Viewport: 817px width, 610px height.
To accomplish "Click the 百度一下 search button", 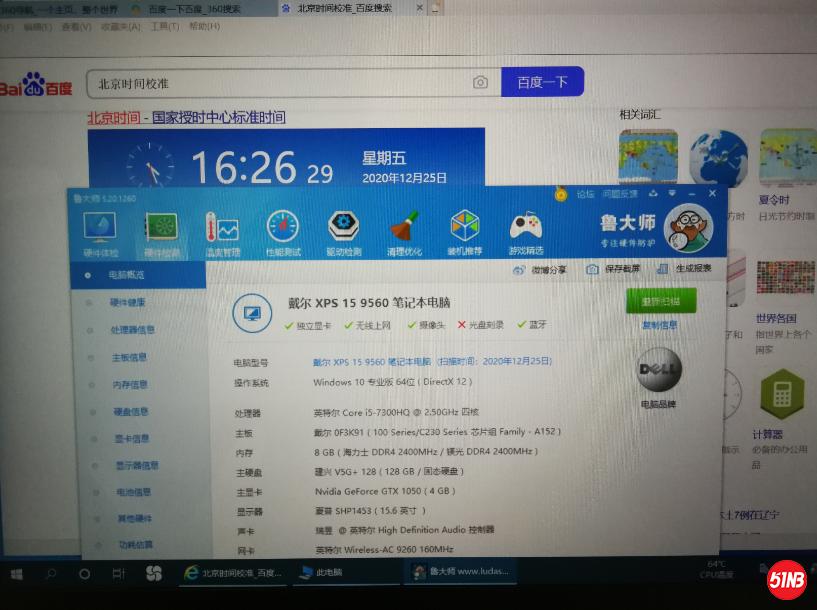I will point(542,82).
